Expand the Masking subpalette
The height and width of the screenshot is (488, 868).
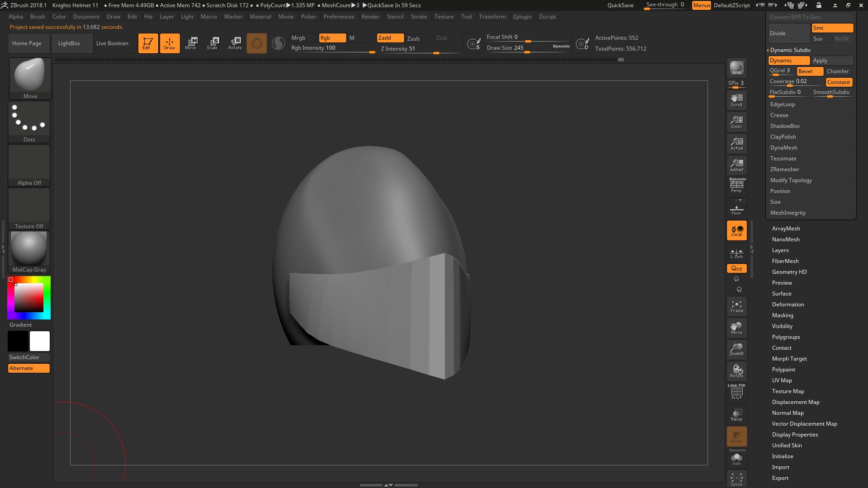[x=783, y=315]
